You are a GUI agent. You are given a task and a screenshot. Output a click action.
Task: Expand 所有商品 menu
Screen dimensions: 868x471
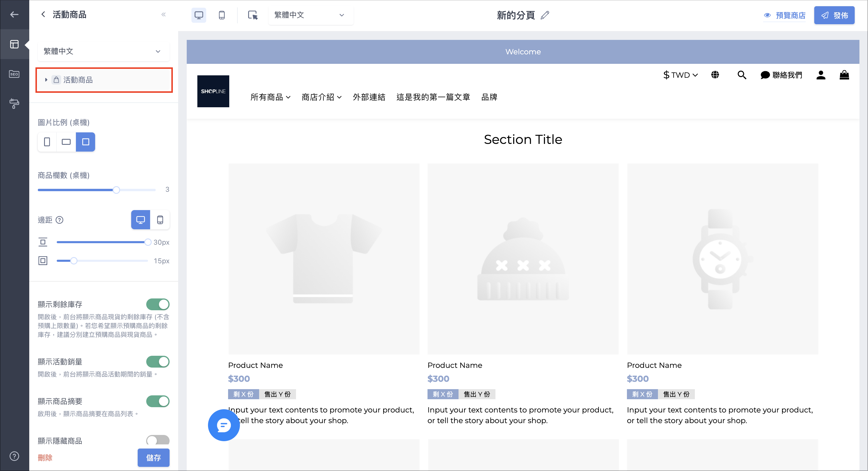click(x=270, y=97)
